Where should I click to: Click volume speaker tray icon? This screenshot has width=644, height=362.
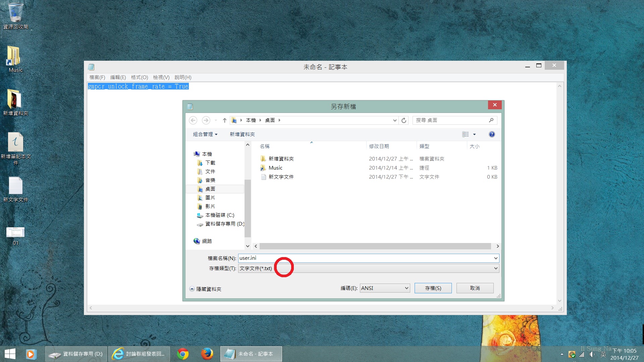[592, 354]
